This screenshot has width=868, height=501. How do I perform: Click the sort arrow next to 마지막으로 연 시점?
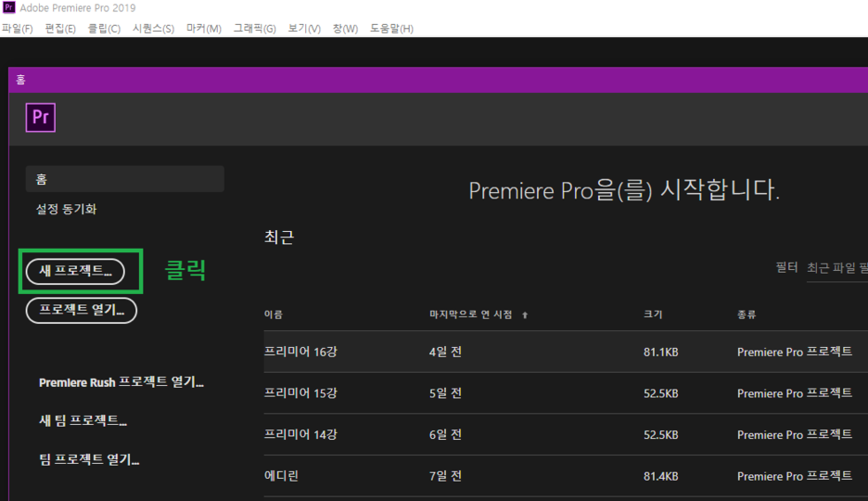click(525, 315)
